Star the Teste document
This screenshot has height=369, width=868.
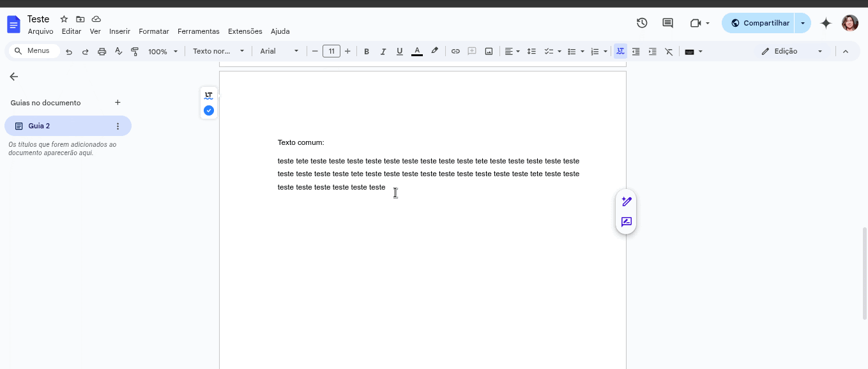click(x=63, y=19)
